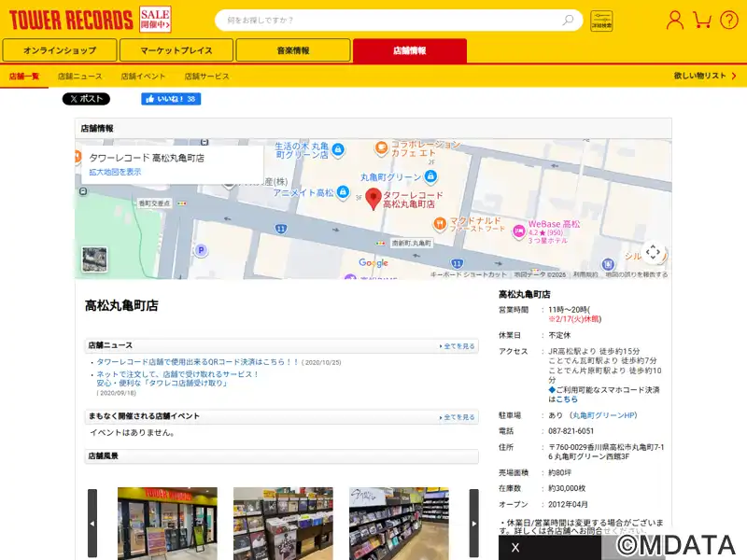This screenshot has height=560, width=747.
Task: Click the WeBase 高松 hotel marker
Action: pyautogui.click(x=518, y=231)
